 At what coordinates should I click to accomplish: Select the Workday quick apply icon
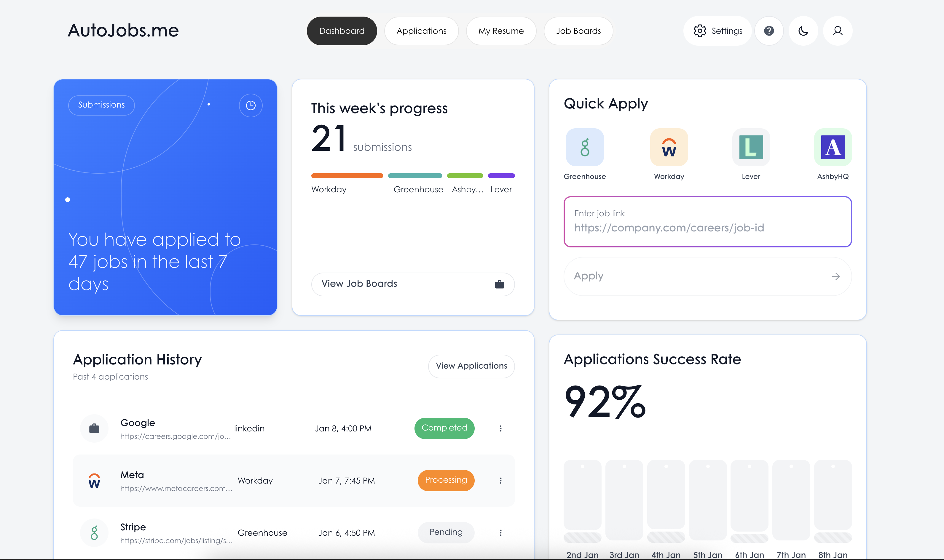click(x=669, y=147)
